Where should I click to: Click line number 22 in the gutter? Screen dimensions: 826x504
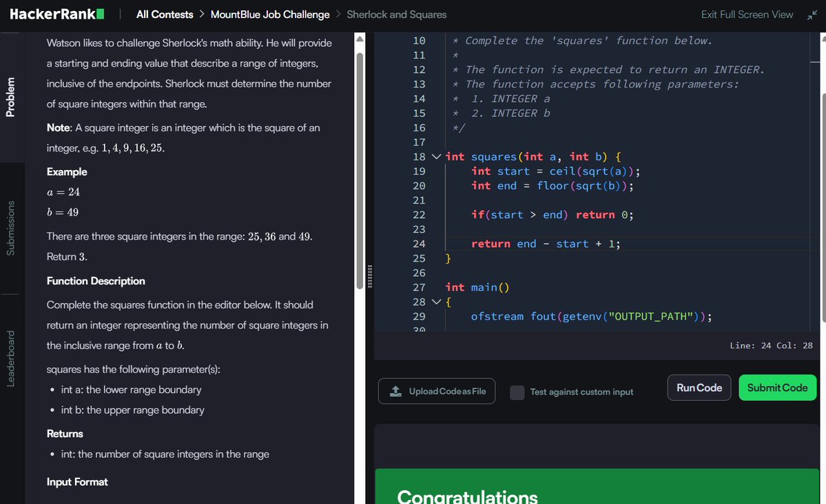point(419,215)
